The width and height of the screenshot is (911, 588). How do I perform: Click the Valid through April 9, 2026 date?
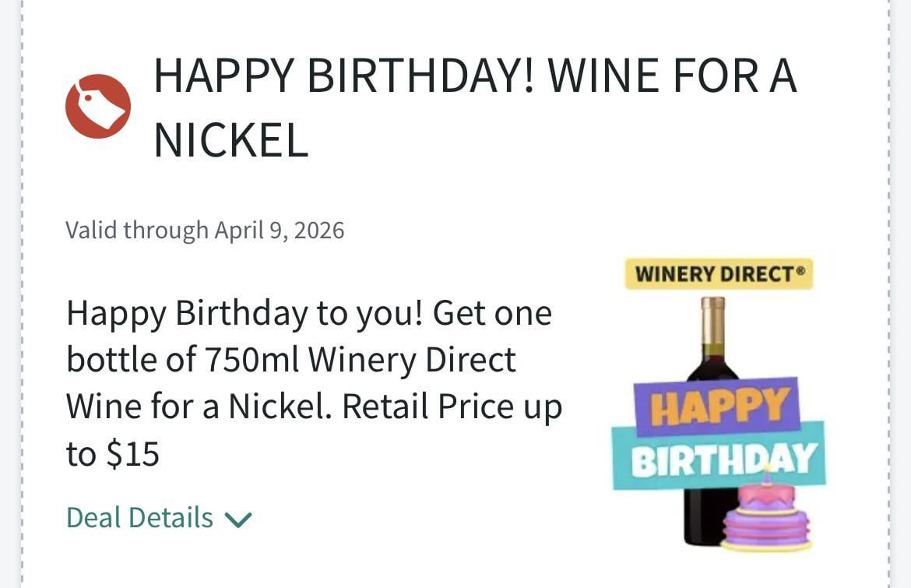coord(205,231)
